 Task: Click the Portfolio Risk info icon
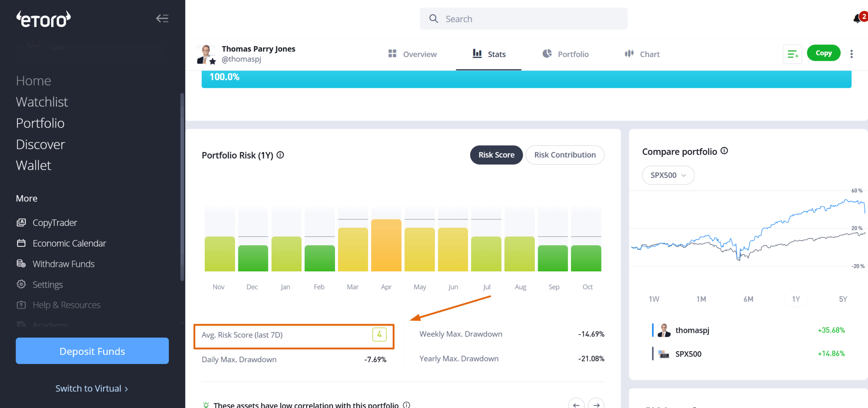point(280,155)
